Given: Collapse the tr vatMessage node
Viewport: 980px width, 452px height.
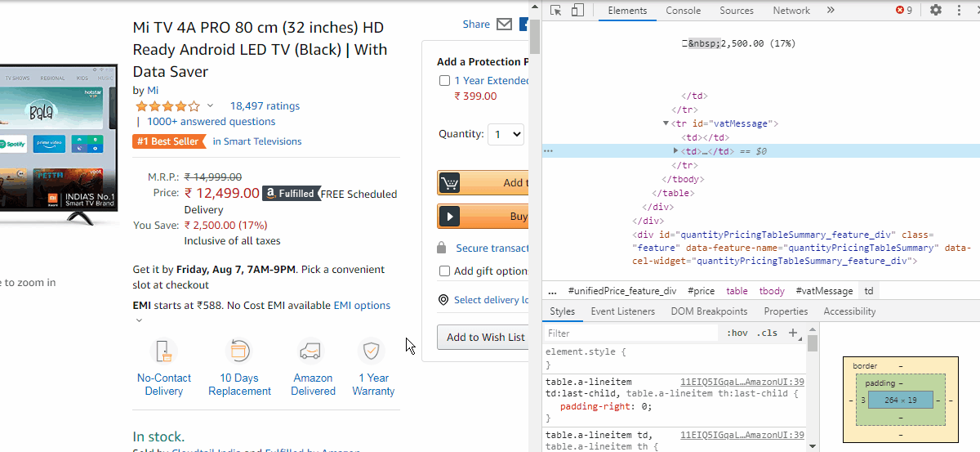Looking at the screenshot, I should point(666,123).
